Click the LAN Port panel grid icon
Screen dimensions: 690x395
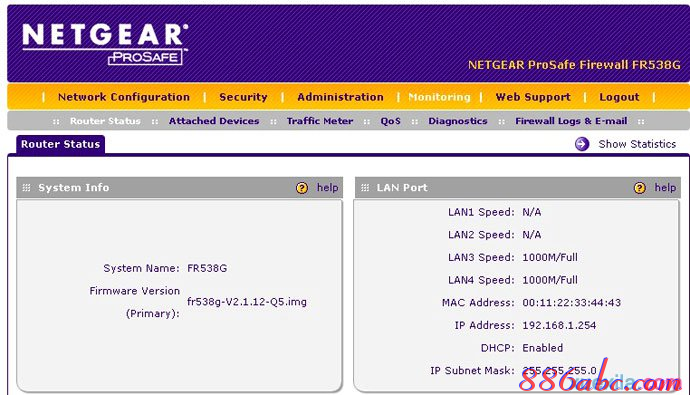point(365,188)
